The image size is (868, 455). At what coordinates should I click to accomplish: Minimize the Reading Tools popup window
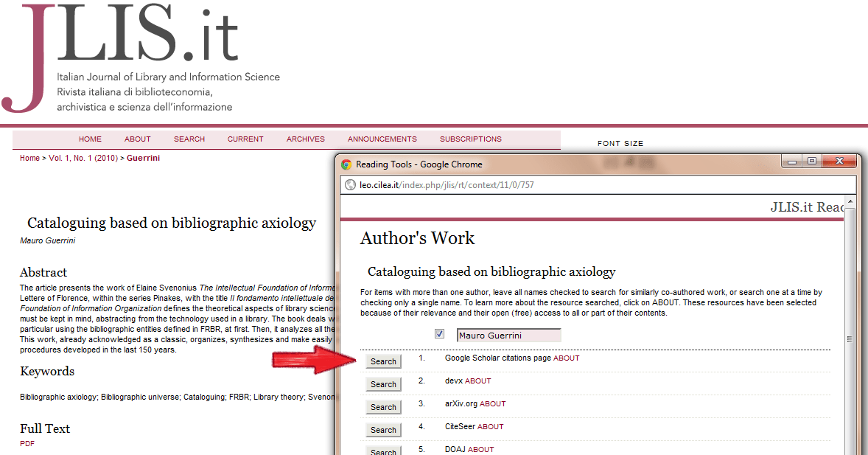791,161
